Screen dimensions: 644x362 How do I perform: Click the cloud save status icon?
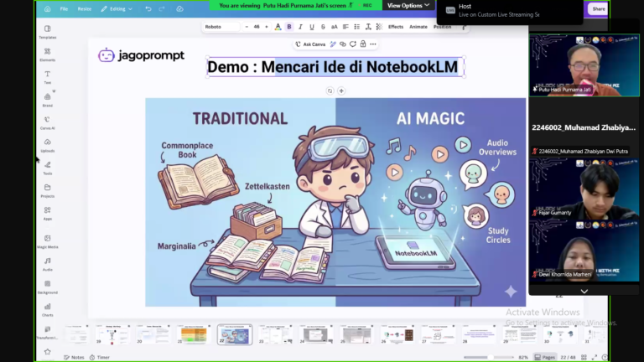pyautogui.click(x=180, y=8)
